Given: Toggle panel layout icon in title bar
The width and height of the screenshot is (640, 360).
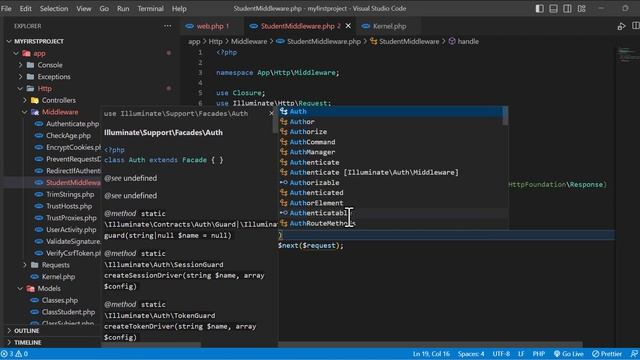Looking at the screenshot, I should [553, 9].
